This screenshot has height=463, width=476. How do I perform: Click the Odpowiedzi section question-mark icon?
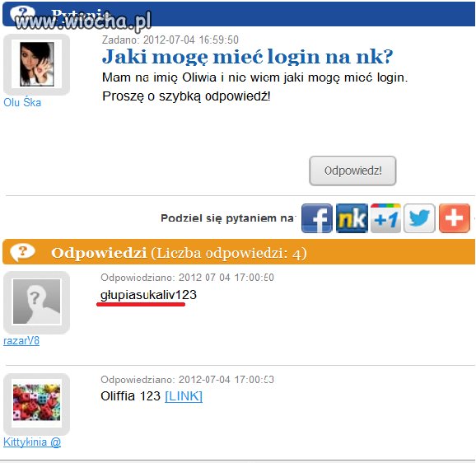coord(22,252)
